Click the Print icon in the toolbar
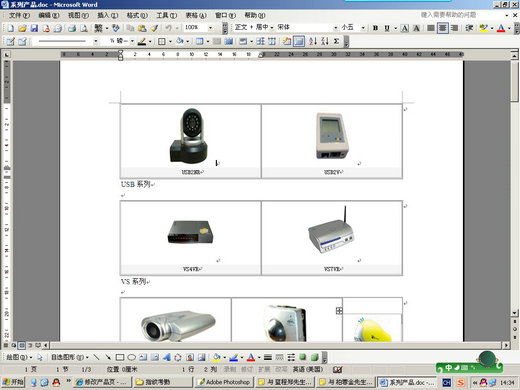The image size is (520, 390). coord(72,28)
